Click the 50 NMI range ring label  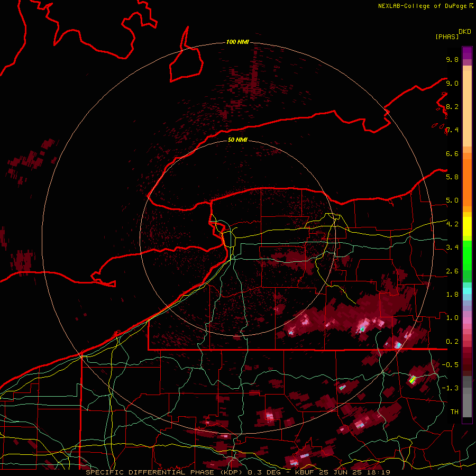(x=237, y=140)
